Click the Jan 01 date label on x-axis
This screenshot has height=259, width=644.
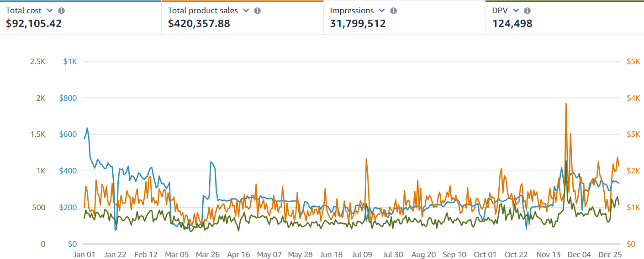tap(84, 254)
